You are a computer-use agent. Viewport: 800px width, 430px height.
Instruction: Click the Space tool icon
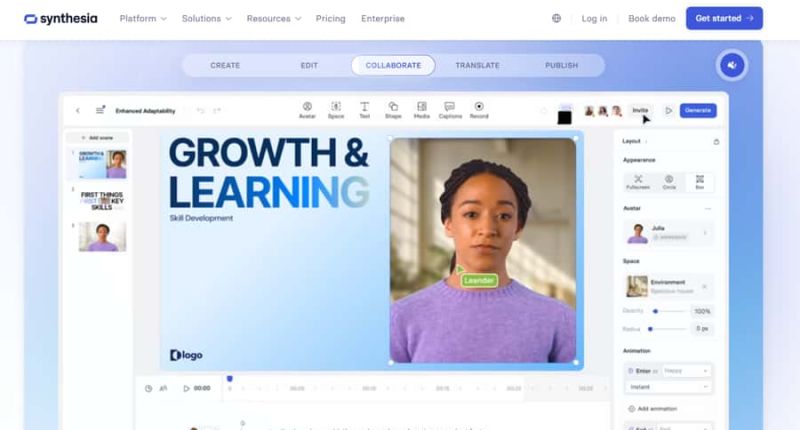tap(336, 109)
